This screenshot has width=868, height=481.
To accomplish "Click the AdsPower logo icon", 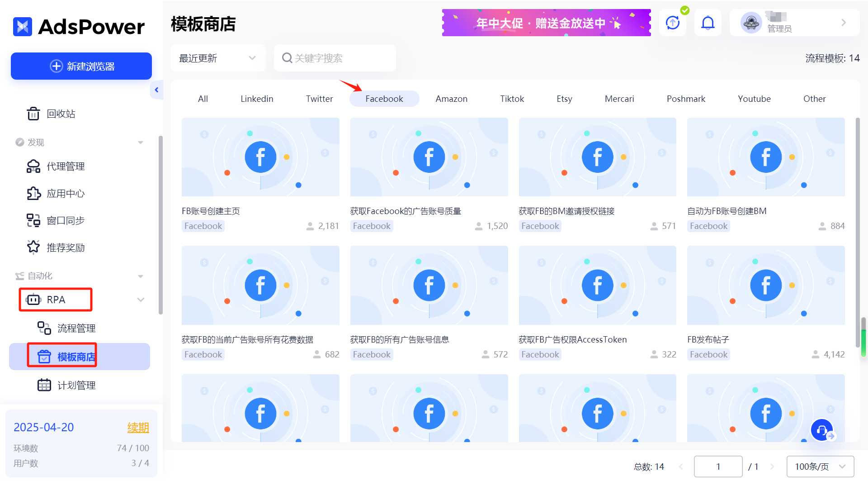I will pos(23,27).
